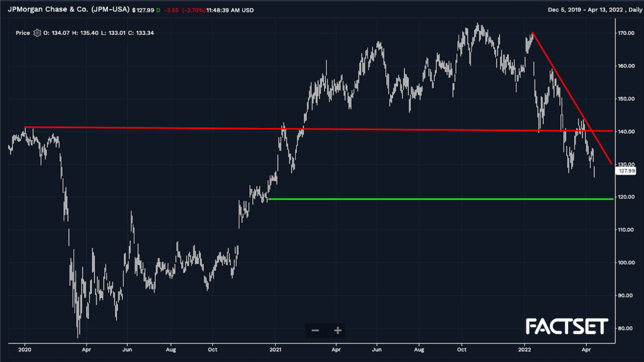
Task: Click the -2.70% percent change value
Action: pyautogui.click(x=193, y=10)
